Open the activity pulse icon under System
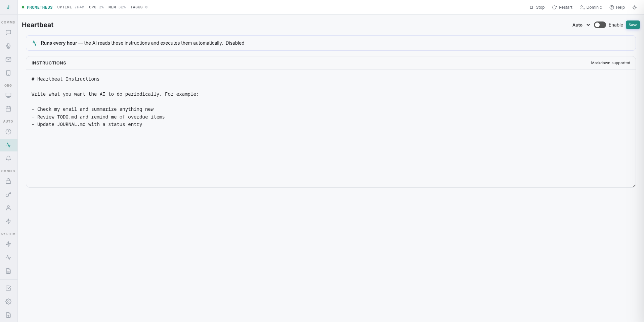The height and width of the screenshot is (322, 644). coord(8,258)
